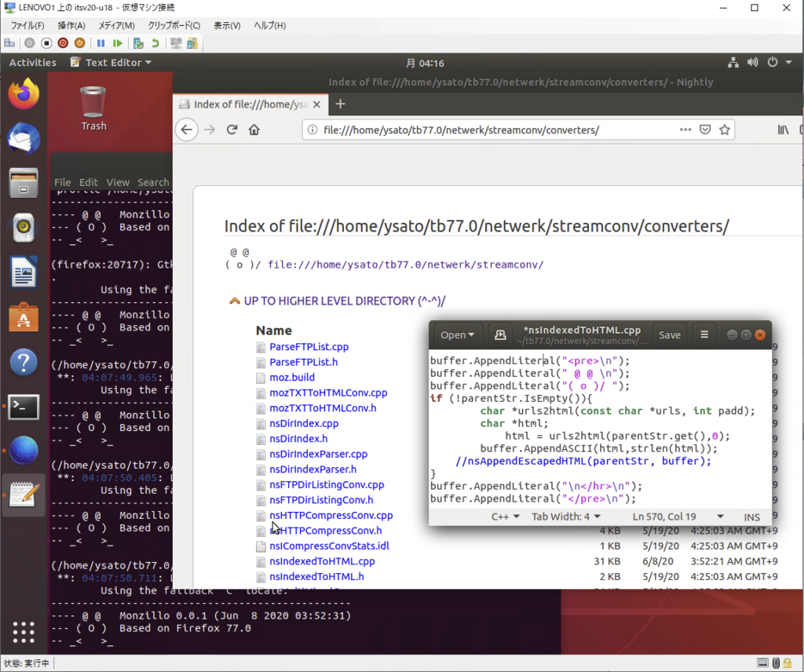The height and width of the screenshot is (672, 804).
Task: Open a new Firefox tab
Action: 340,104
